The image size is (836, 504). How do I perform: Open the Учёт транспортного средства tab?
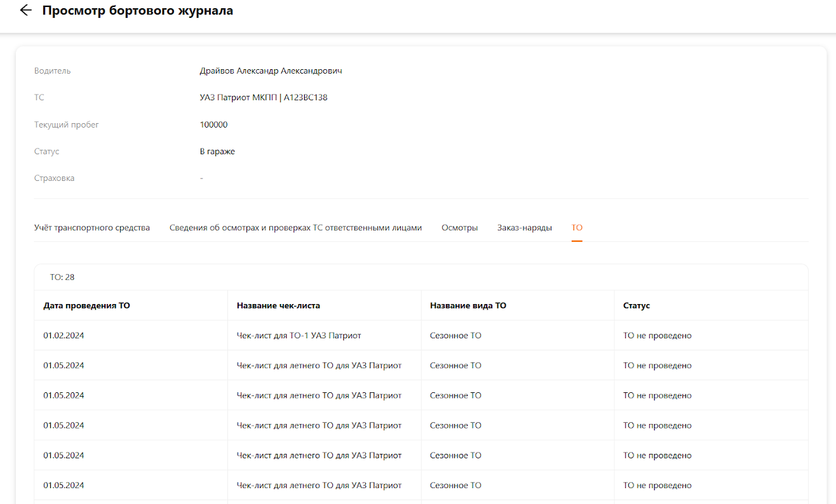92,228
